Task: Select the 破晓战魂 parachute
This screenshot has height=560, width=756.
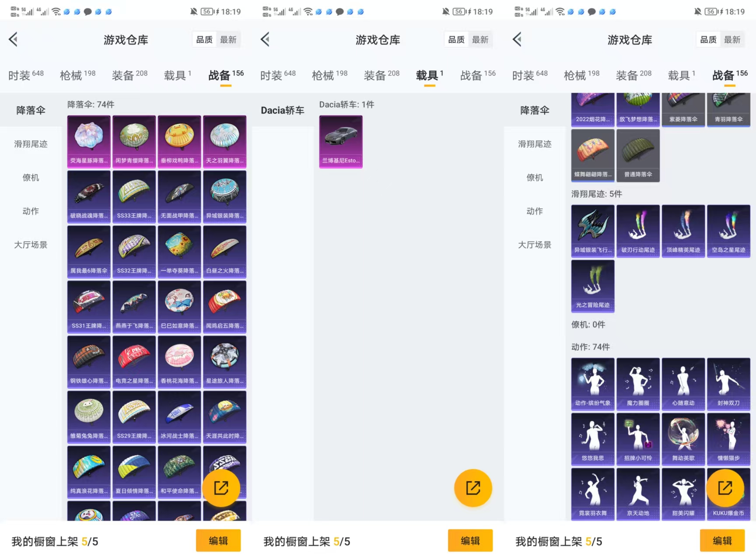Action: (x=89, y=197)
